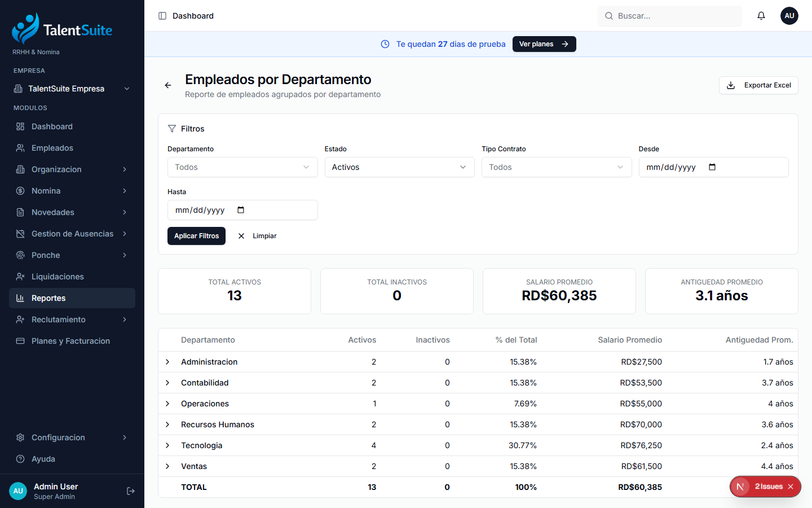This screenshot has width=812, height=508.
Task: Click the Reclutamiento user-plus icon
Action: 20,319
